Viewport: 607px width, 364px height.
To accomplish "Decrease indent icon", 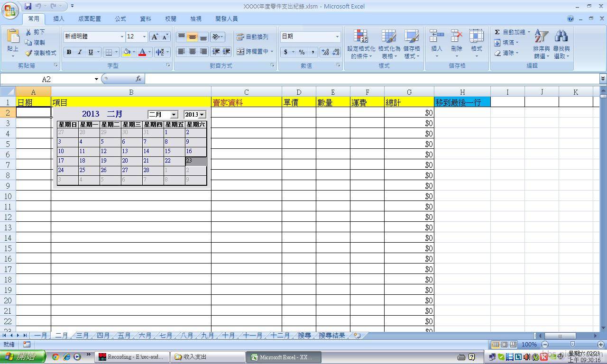I will [x=216, y=51].
